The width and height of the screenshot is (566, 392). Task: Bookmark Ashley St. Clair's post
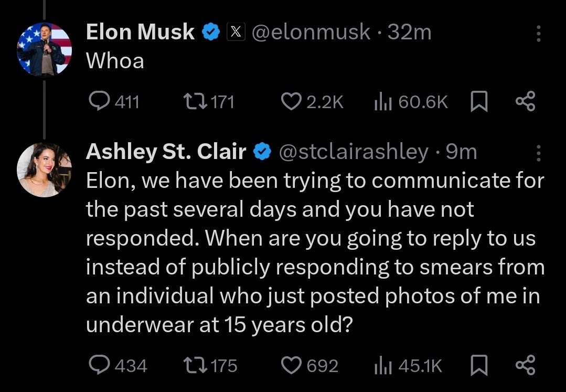click(x=479, y=365)
